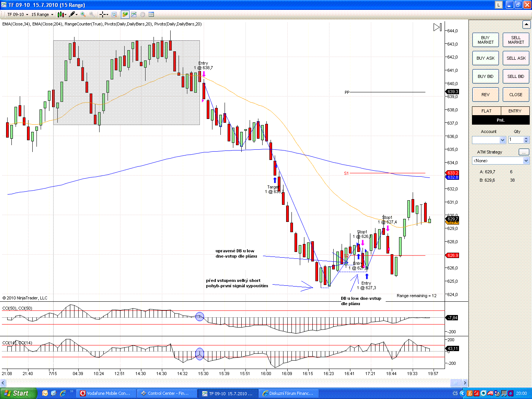The image size is (532, 399).
Task: Open the Account dropdown
Action: (489, 140)
